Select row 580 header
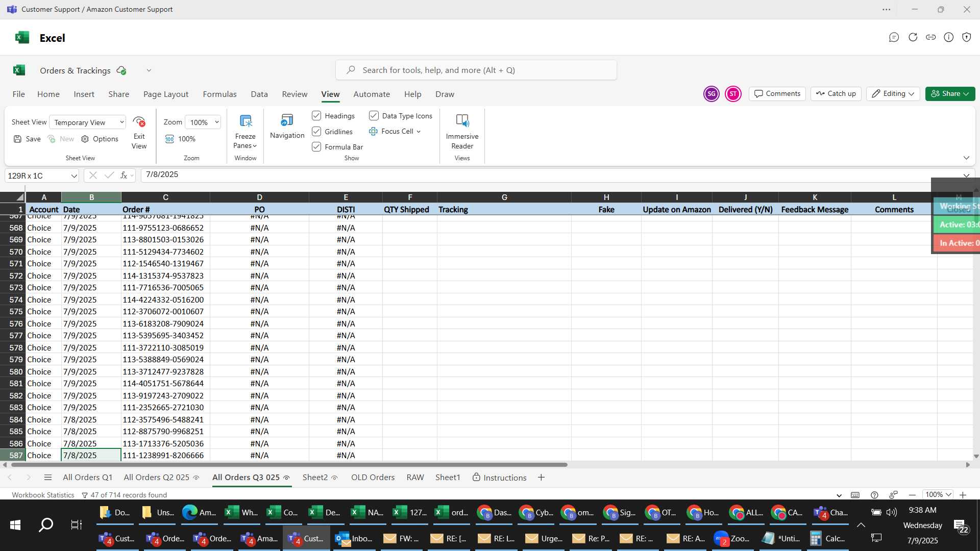The width and height of the screenshot is (980, 551). point(13,371)
